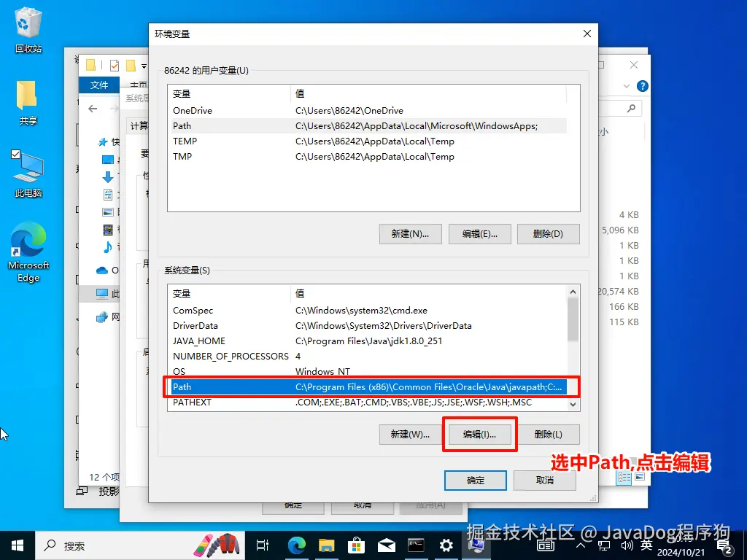Open the Command Prompt taskbar icon

pos(416,545)
